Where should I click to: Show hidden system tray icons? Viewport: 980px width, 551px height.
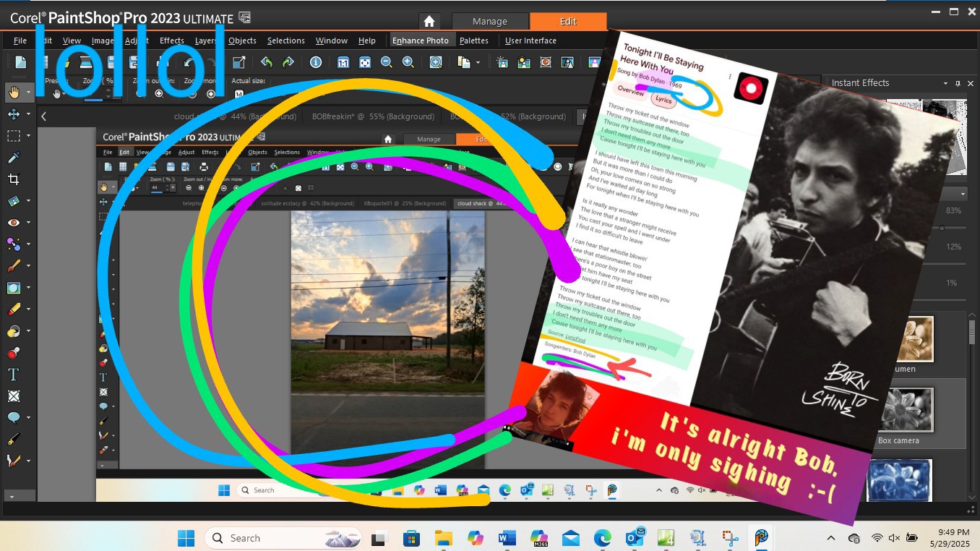click(831, 538)
